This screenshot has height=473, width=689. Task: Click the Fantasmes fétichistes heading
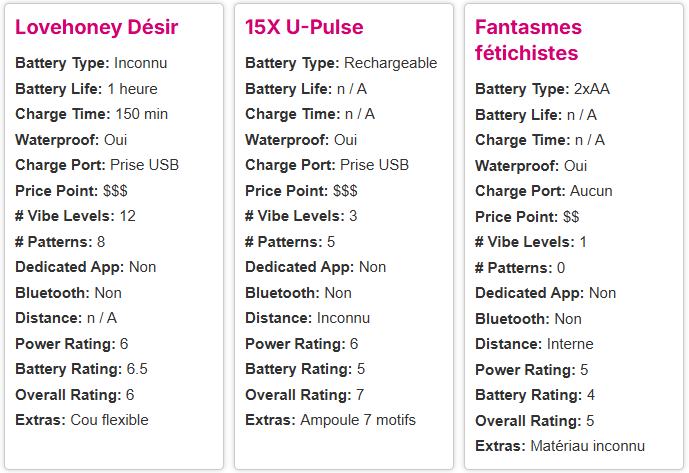[527, 39]
